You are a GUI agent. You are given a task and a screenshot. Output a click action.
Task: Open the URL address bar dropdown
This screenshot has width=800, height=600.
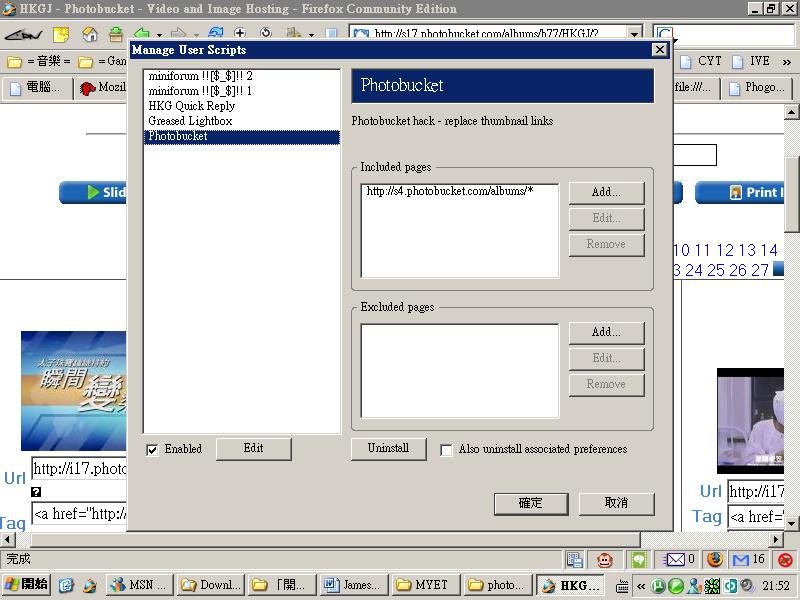click(634, 35)
